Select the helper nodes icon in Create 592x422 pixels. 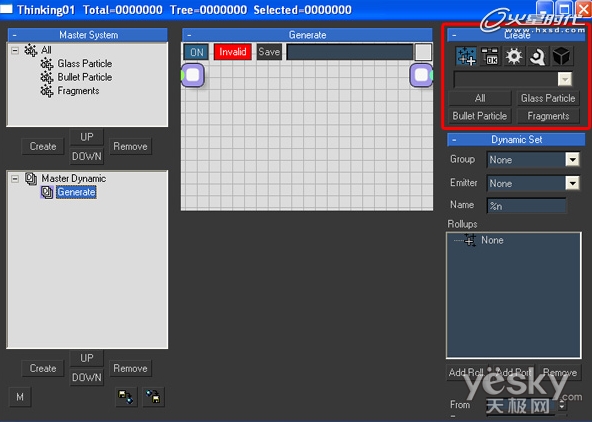pos(538,56)
